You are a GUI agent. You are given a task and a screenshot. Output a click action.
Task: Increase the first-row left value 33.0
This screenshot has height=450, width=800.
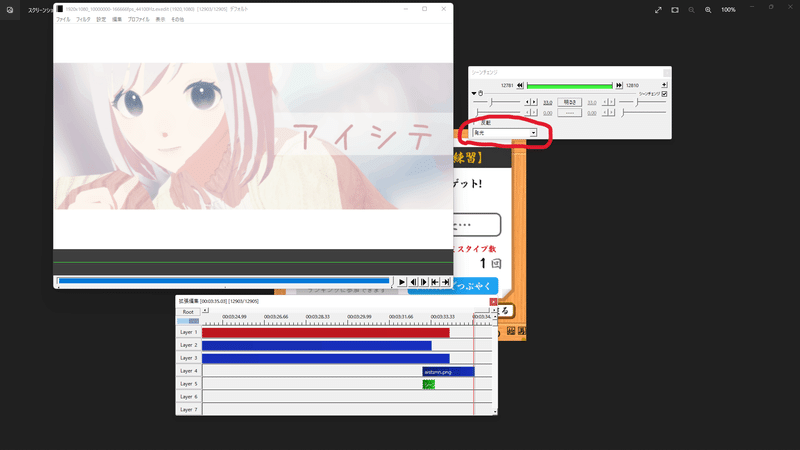534,102
